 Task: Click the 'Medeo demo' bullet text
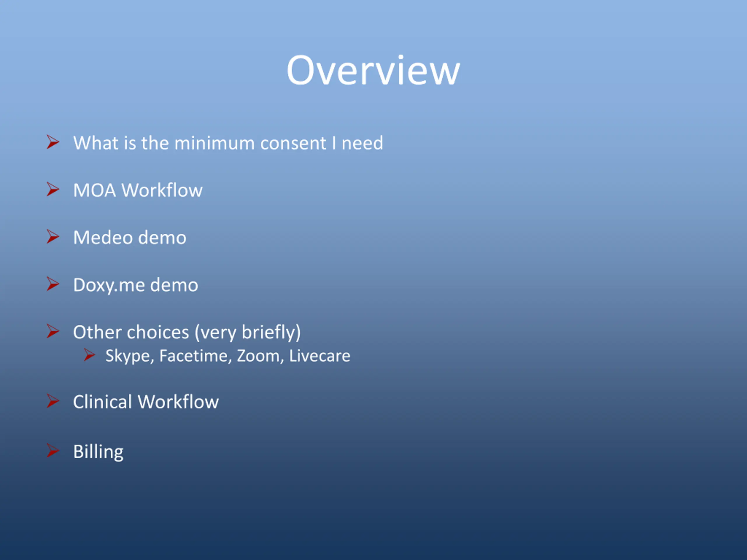130,237
